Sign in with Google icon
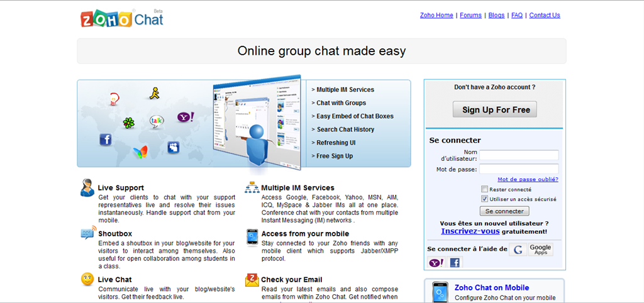644x303 pixels. pos(518,249)
